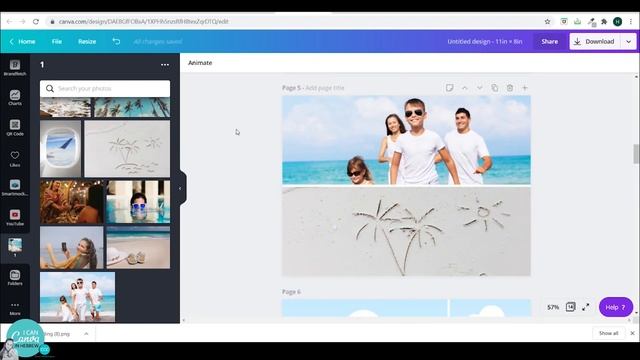Open the Smartmockups sidebar panel
This screenshot has width=640, height=360.
(15, 188)
